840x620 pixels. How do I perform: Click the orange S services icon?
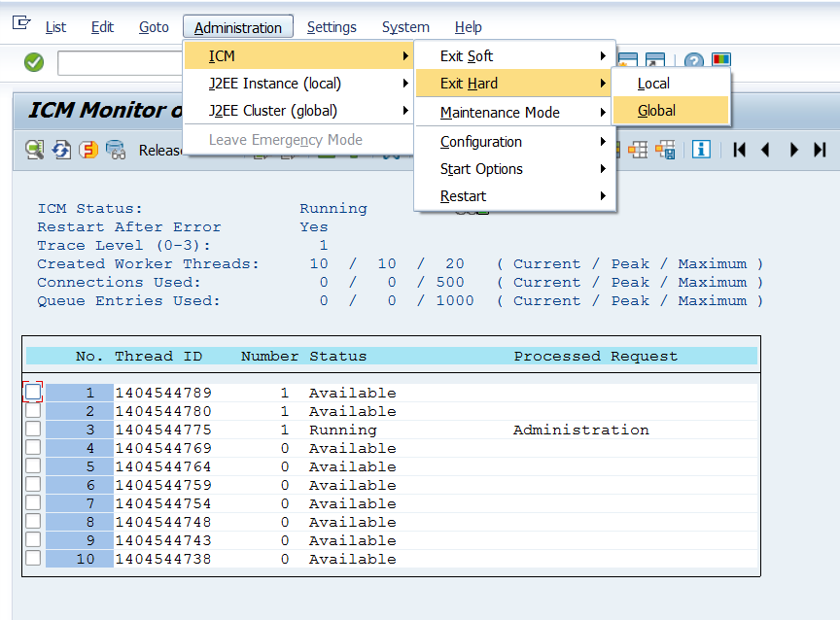(x=88, y=150)
